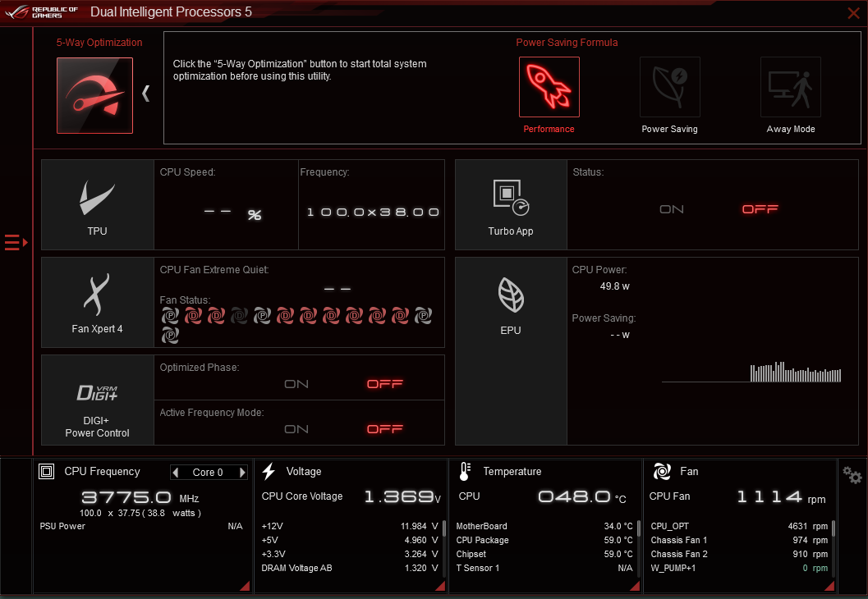Click the +5V voltage row
Image resolution: width=868 pixels, height=599 pixels.
350,540
